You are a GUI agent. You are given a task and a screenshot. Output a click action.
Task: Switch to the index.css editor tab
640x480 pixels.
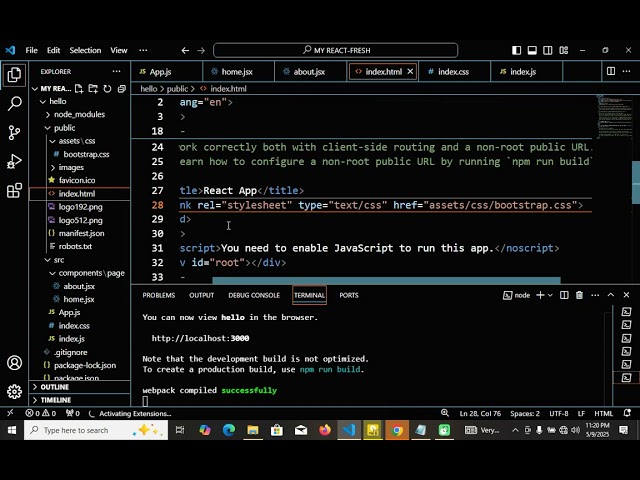[454, 72]
